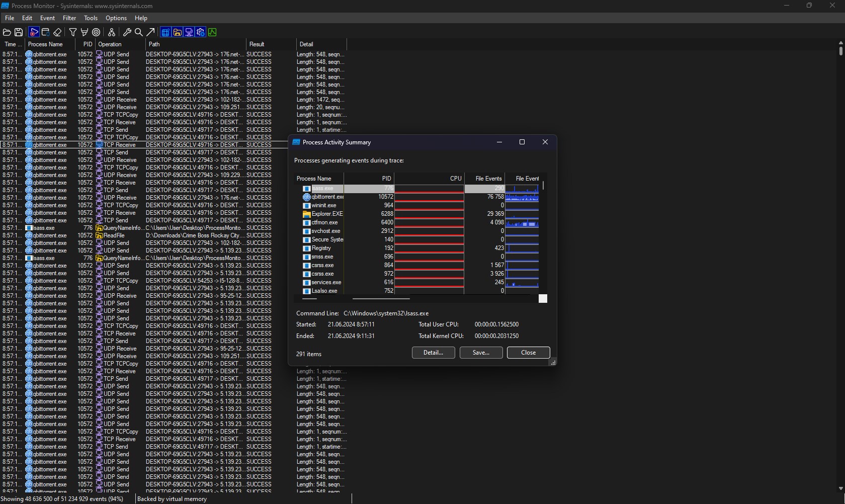Open the Tools menu
This screenshot has width=845, height=504.
[91, 18]
